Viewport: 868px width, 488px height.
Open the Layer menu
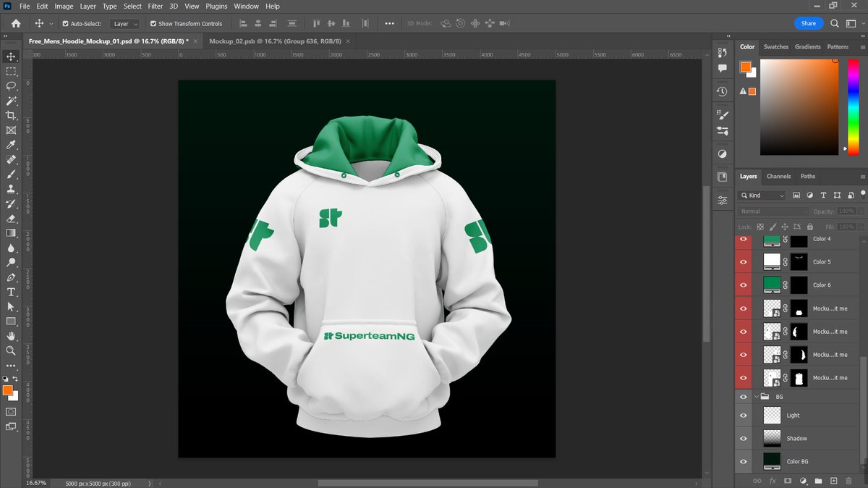[88, 6]
